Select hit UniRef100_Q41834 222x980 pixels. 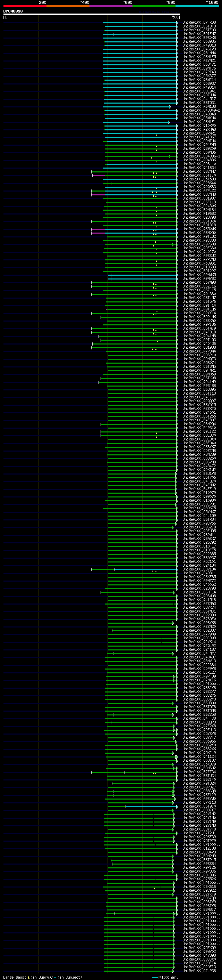199,168
